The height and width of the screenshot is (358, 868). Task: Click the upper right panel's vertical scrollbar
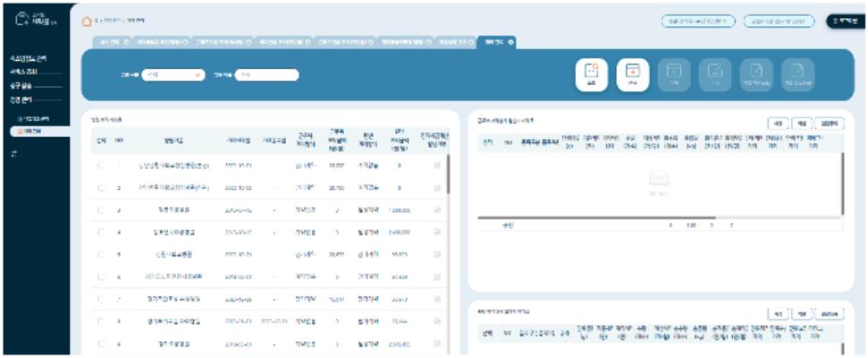[843, 183]
